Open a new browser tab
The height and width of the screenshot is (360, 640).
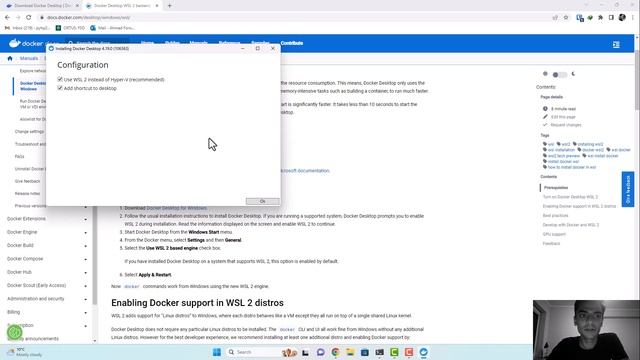click(170, 6)
